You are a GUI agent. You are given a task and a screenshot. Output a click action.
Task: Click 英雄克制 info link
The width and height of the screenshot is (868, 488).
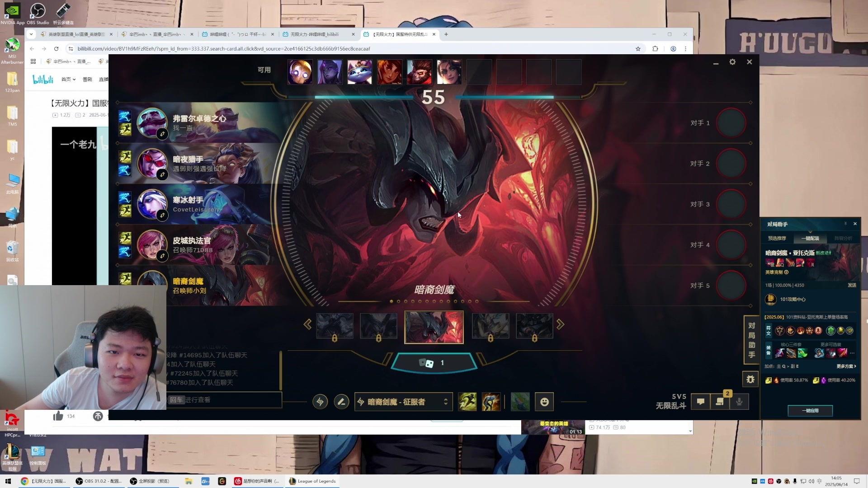coord(777,272)
